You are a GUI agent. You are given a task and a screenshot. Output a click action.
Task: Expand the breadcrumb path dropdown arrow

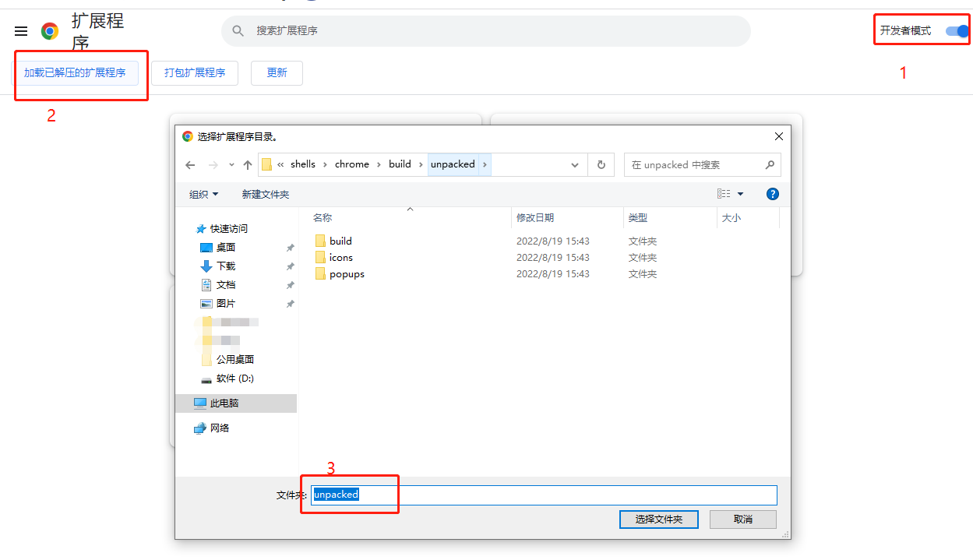[x=574, y=164]
